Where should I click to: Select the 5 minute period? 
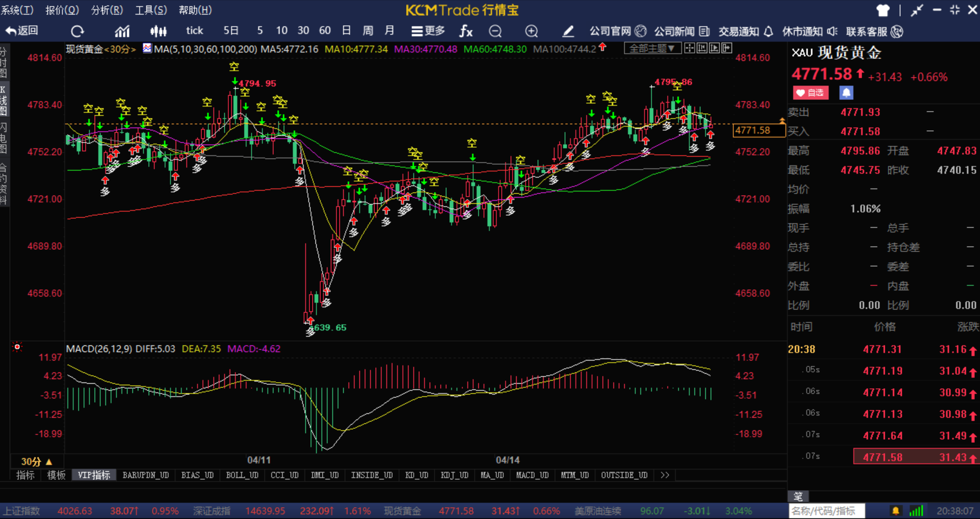(x=260, y=31)
